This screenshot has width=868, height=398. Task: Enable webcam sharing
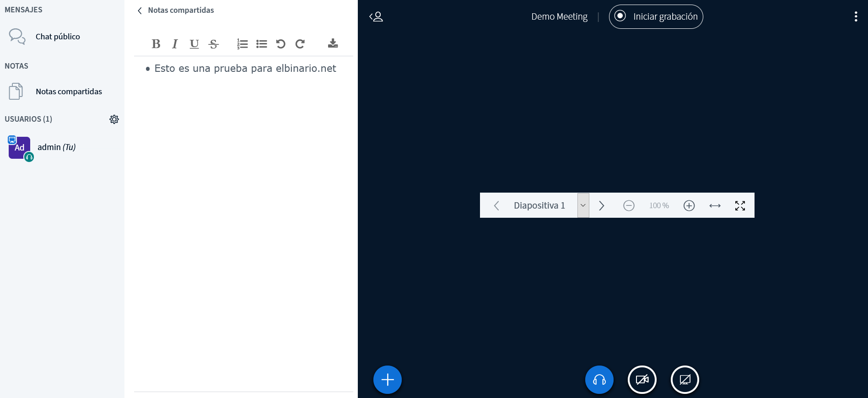coord(642,380)
